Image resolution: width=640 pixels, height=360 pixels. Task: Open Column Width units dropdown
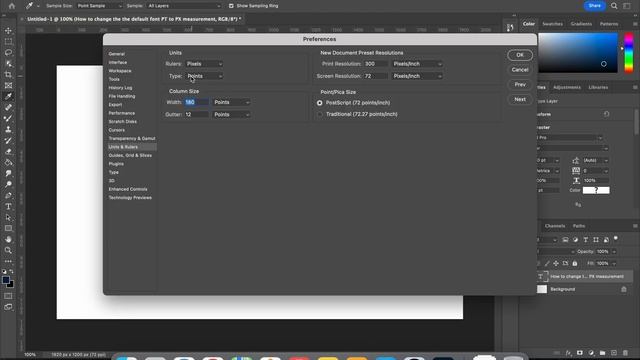tap(231, 102)
